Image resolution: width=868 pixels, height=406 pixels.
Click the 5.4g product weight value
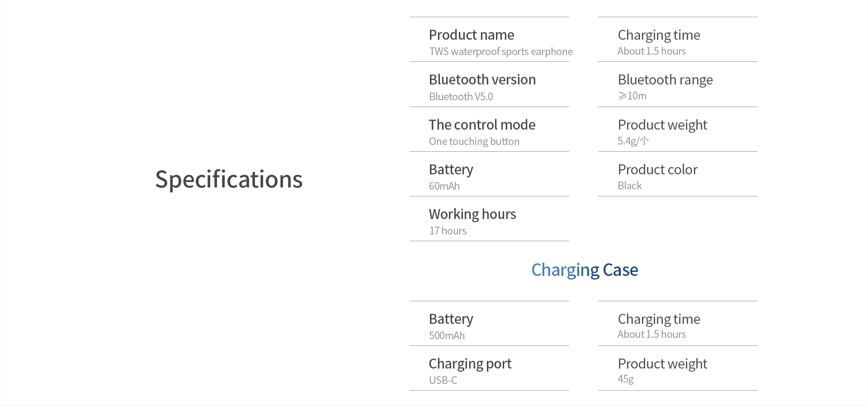[x=633, y=141]
